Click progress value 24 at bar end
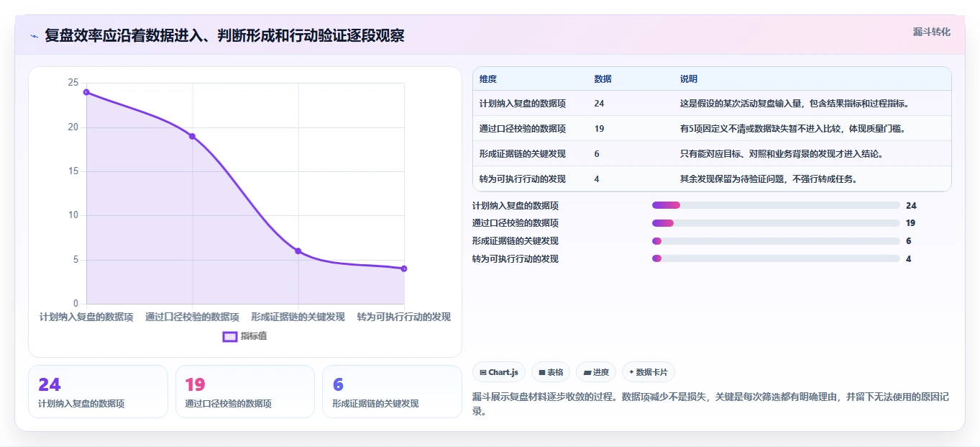980x447 pixels. 911,206
